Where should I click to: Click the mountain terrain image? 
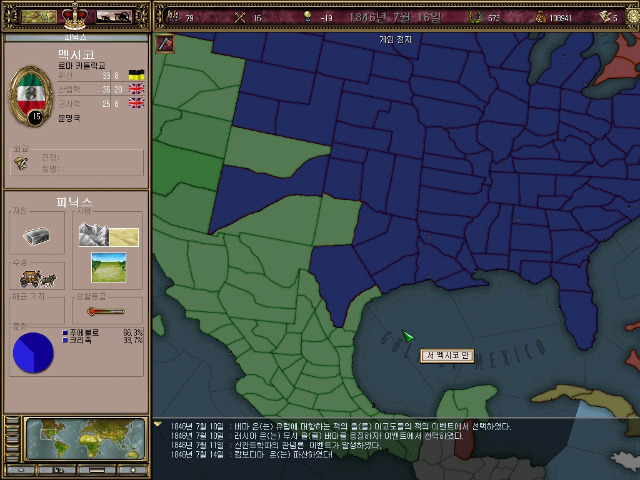(x=93, y=234)
